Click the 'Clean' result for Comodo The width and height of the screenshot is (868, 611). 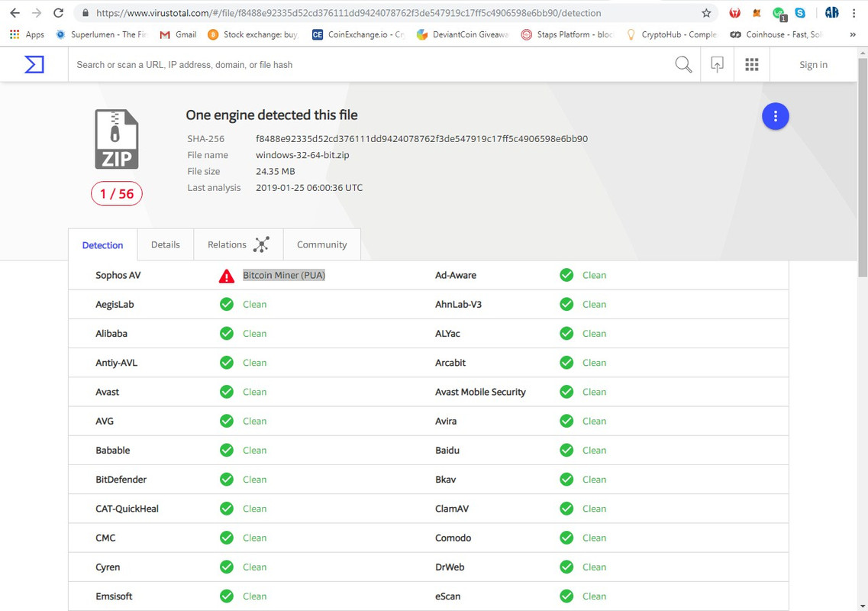[594, 538]
